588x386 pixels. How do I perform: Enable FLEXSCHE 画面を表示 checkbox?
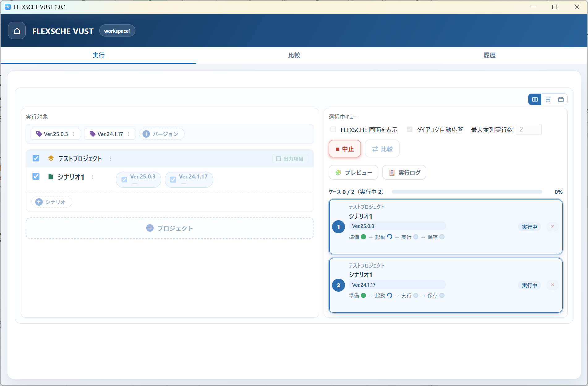pyautogui.click(x=333, y=130)
